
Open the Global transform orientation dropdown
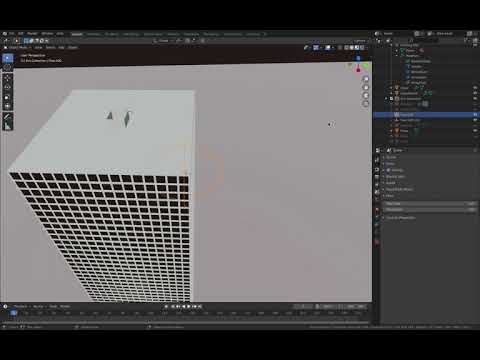163,41
